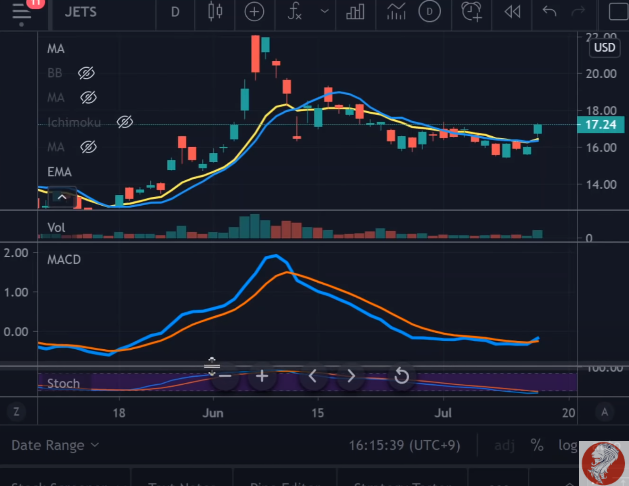Show the hidden BB indicator

[86, 73]
